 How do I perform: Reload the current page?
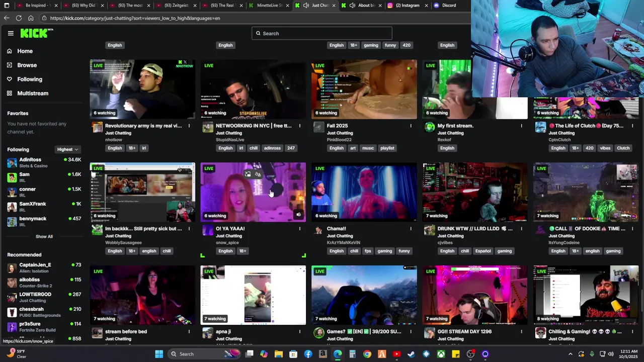(19, 18)
